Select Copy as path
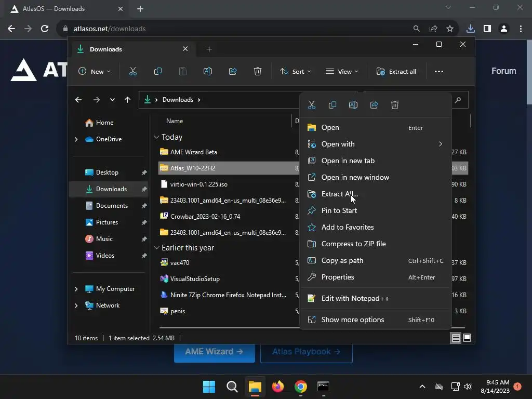The height and width of the screenshot is (399, 532). click(376, 261)
